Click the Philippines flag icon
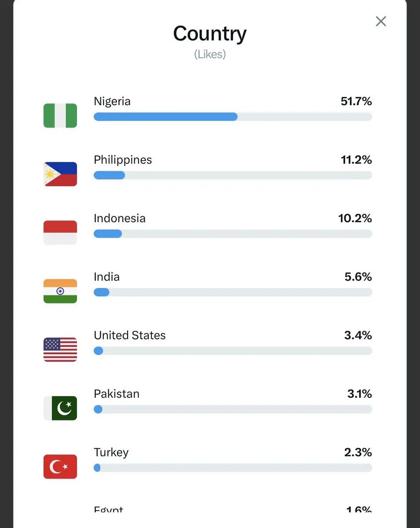The height and width of the screenshot is (528, 420). pyautogui.click(x=60, y=174)
